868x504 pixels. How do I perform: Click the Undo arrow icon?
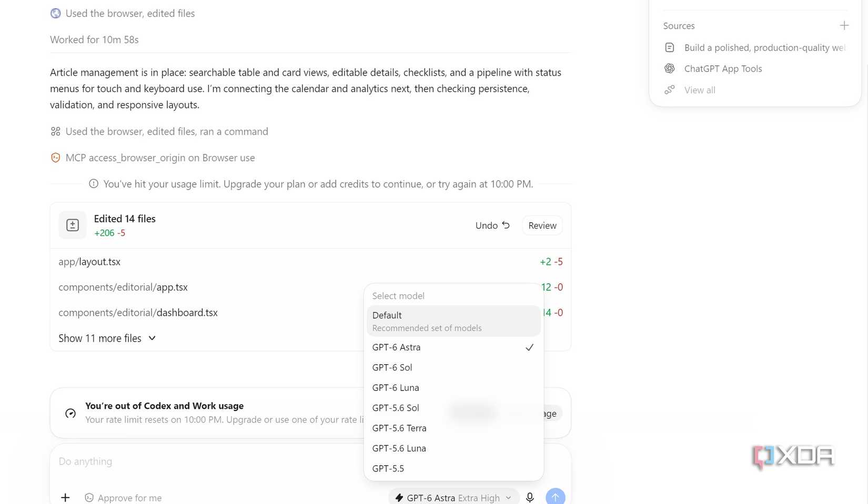tap(506, 225)
